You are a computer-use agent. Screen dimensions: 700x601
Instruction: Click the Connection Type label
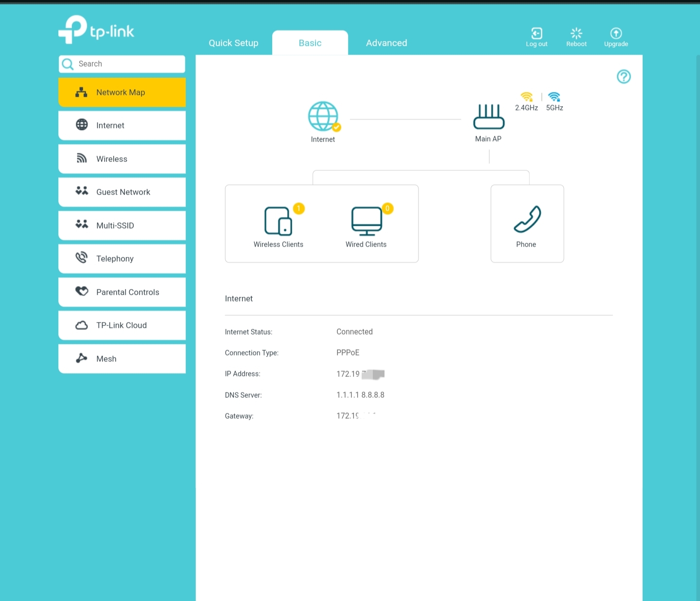coord(252,353)
